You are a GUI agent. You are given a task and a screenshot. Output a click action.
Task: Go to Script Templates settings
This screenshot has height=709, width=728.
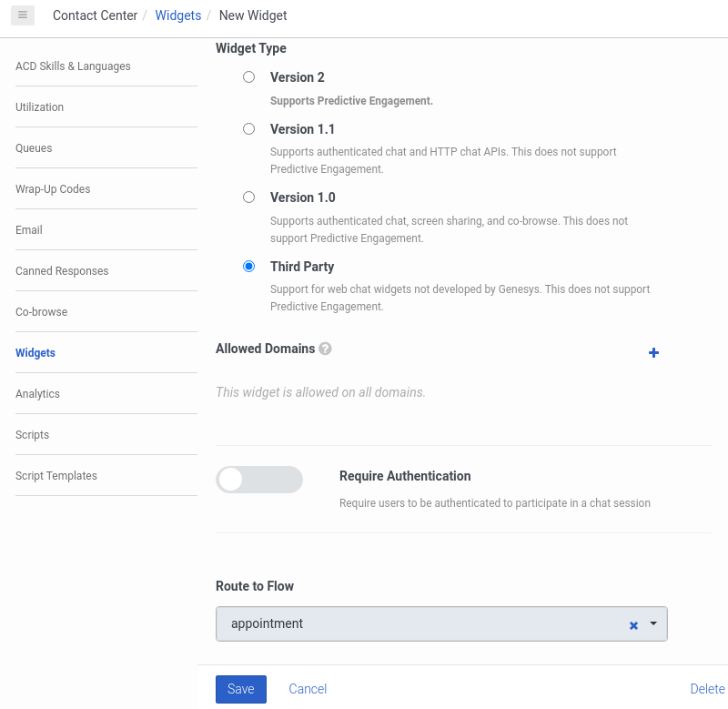pyautogui.click(x=56, y=475)
